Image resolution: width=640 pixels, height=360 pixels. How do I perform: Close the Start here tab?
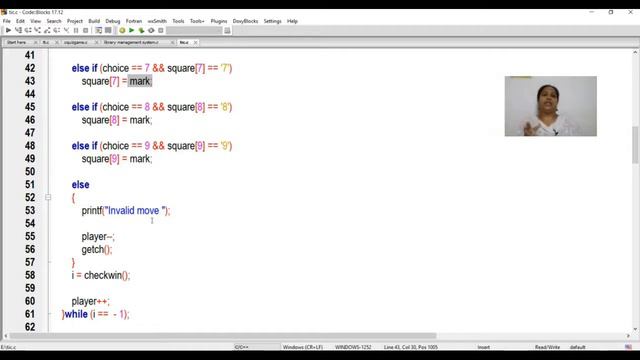36,42
